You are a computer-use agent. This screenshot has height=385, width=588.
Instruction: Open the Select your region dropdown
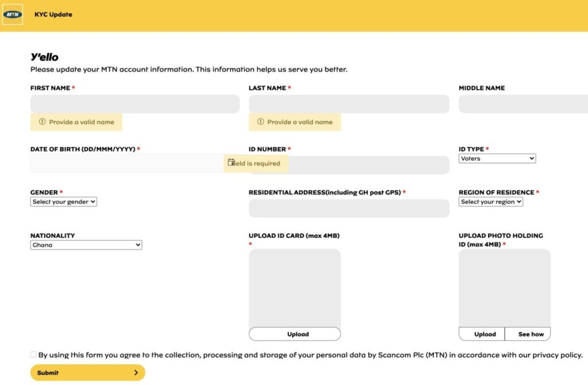point(491,202)
